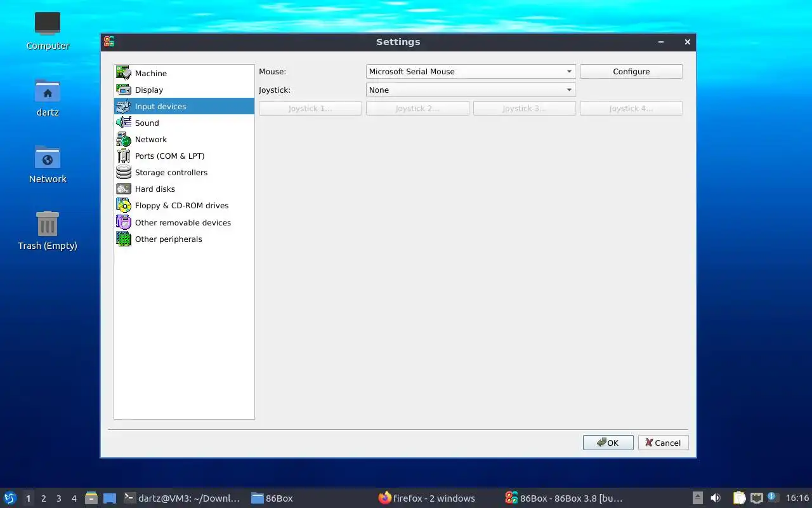Screen dimensions: 812x508
Task: Open the Trash (Empty) desktop icon
Action: [48, 224]
